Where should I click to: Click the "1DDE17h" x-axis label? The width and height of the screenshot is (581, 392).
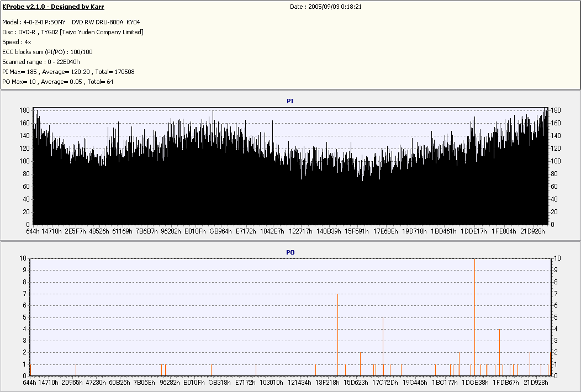(473, 231)
